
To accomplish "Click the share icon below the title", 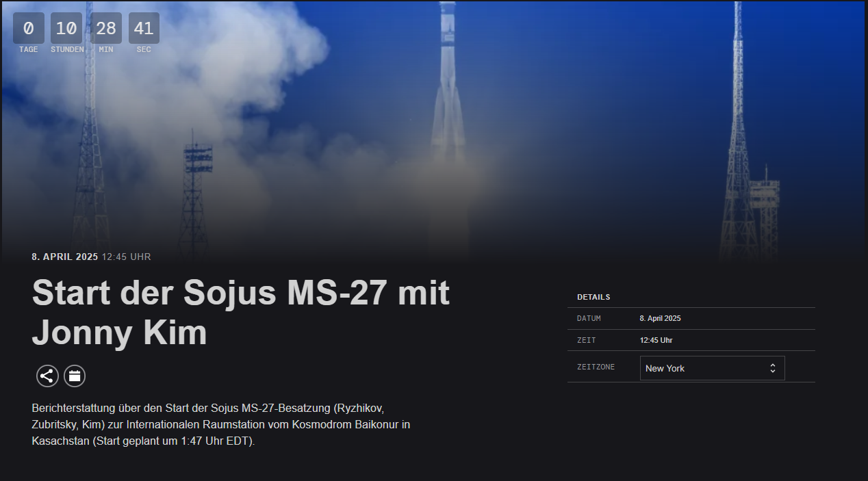I will 47,376.
